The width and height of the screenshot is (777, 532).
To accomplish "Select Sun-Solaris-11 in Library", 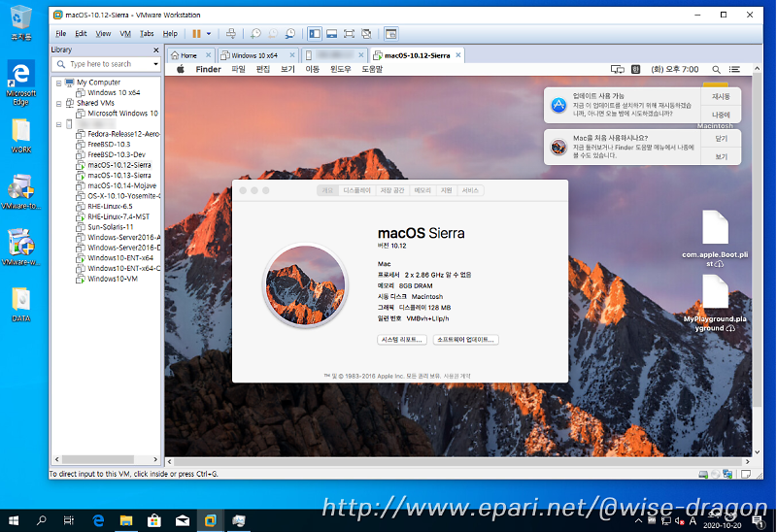I will (111, 227).
